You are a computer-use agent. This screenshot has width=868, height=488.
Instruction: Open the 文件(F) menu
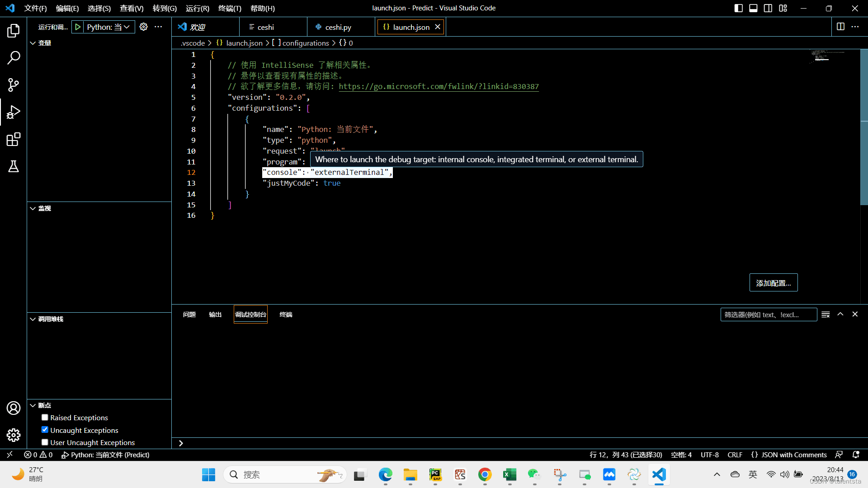pyautogui.click(x=35, y=8)
